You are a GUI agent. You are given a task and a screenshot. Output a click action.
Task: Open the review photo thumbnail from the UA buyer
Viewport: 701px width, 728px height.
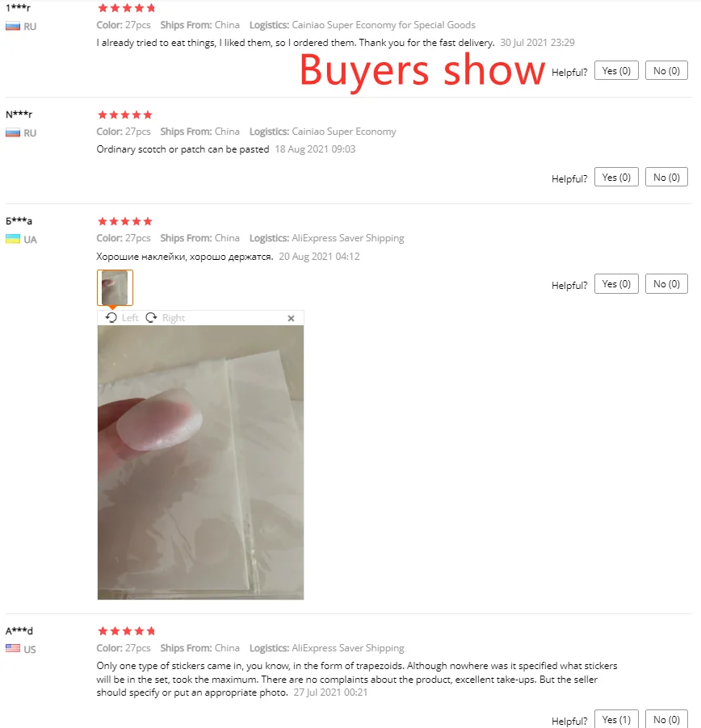coord(115,287)
